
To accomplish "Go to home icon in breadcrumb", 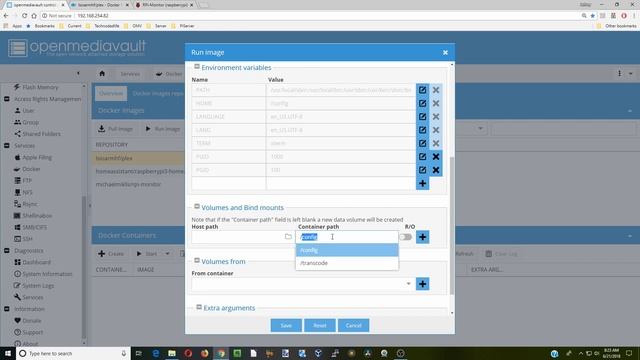I will coord(102,73).
